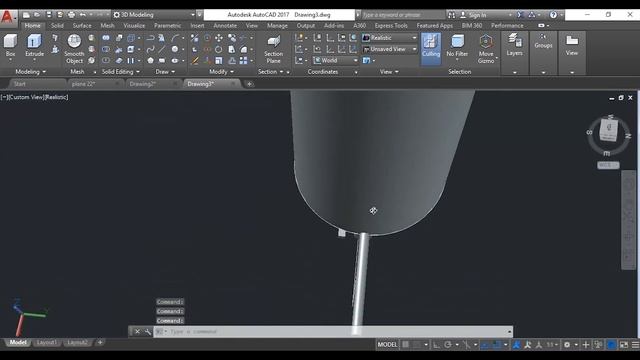Open the Express Tools ribbon tab
This screenshot has height=360, width=640.
391,25
